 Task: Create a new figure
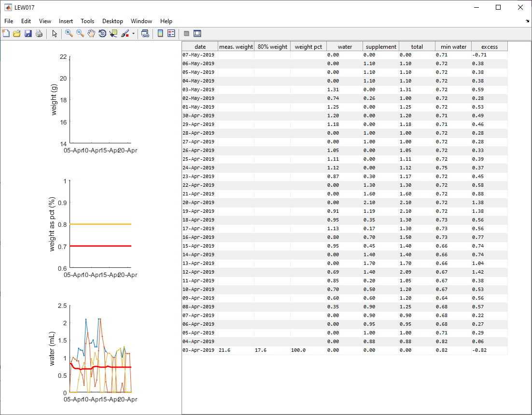6,33
